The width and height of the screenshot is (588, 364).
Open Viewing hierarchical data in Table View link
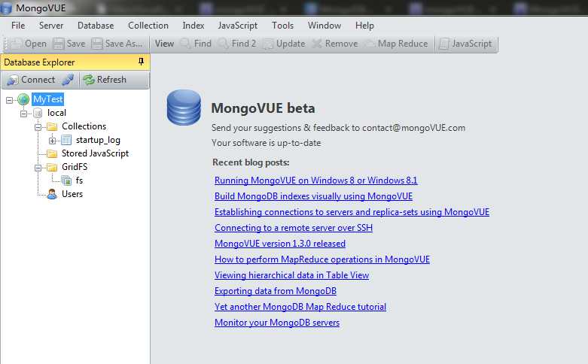click(292, 275)
